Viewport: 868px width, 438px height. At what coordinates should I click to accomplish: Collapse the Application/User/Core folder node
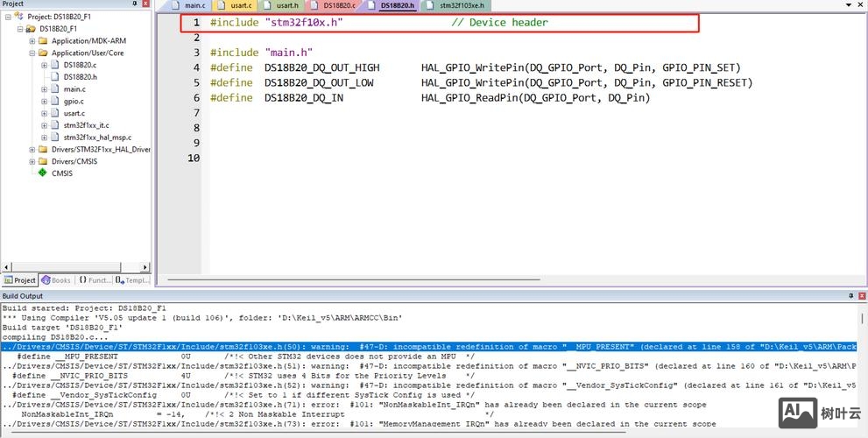pos(32,53)
